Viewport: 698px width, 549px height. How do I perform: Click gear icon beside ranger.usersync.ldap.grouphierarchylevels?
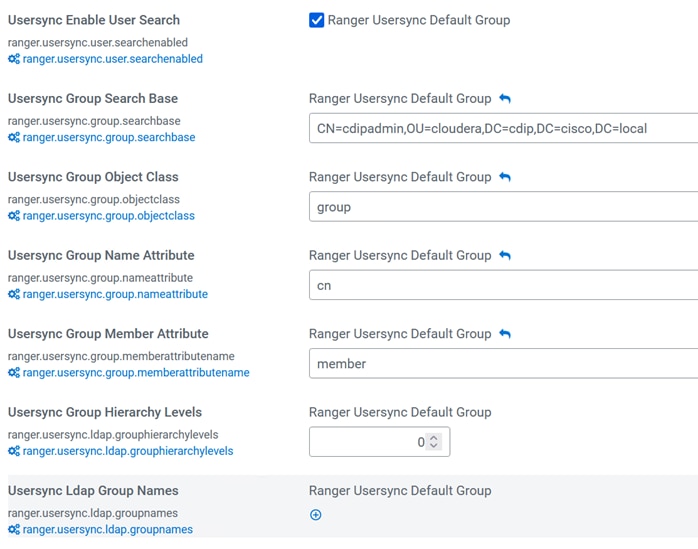click(14, 451)
